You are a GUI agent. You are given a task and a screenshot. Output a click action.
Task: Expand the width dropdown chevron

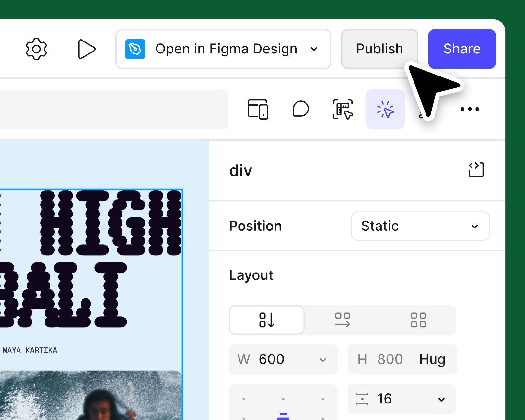(x=322, y=360)
